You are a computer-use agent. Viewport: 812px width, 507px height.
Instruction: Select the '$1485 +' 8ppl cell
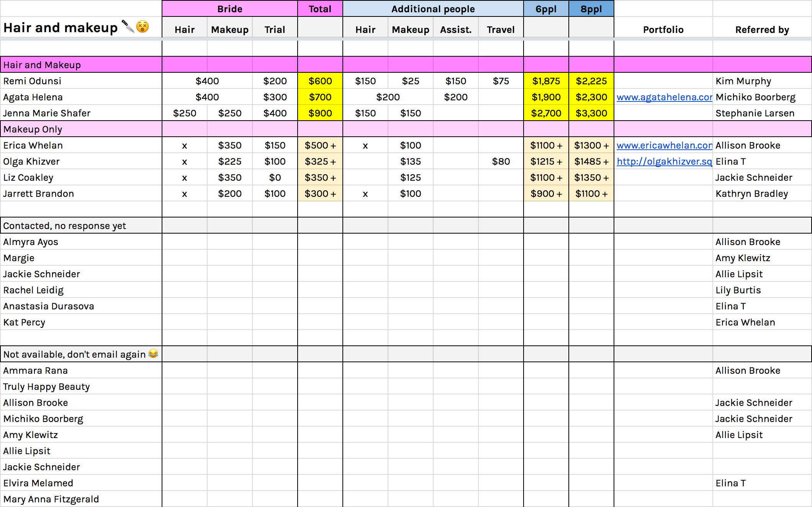(591, 162)
